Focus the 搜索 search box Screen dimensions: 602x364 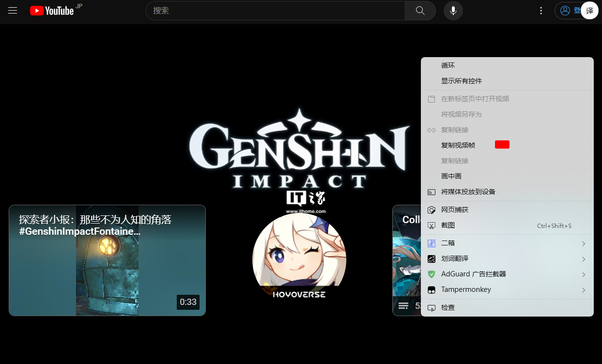(x=275, y=11)
